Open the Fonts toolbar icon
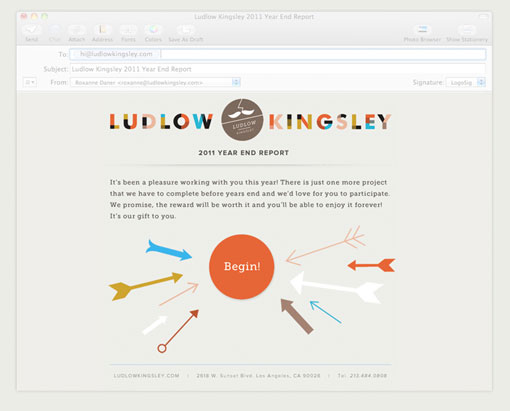The width and height of the screenshot is (510, 411). 128,30
